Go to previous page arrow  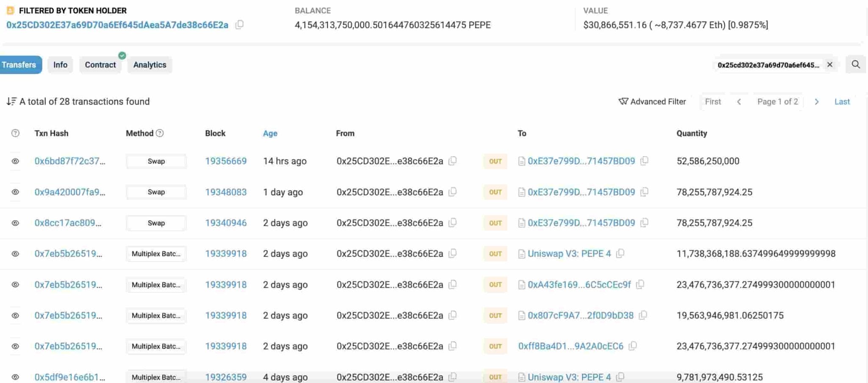click(739, 102)
